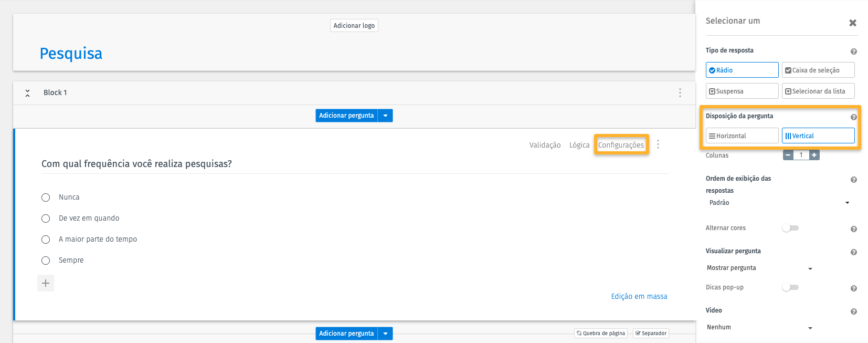Increase Colunas count with plus stepper
The height and width of the screenshot is (343, 868).
coord(814,155)
